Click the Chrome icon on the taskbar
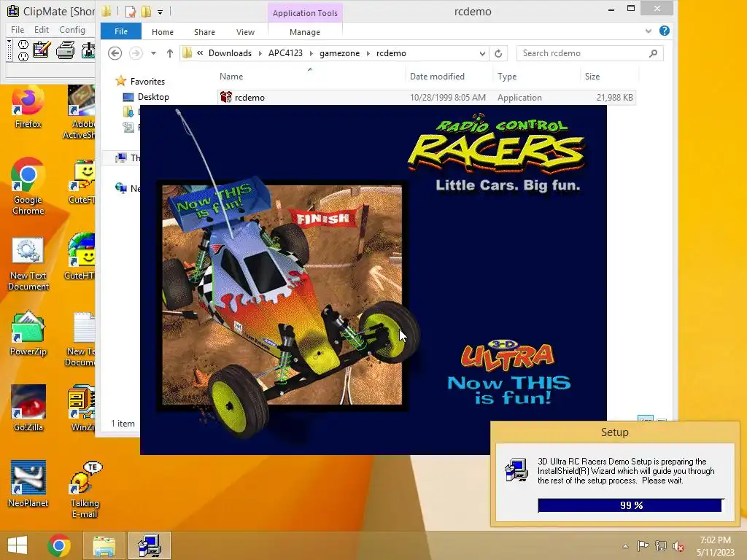Screen dimensions: 747x560 pos(59,545)
